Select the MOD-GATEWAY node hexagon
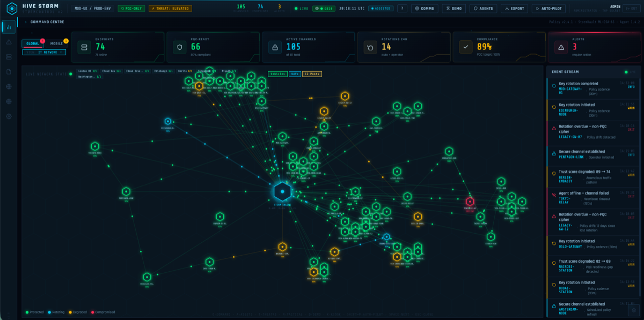The image size is (644, 320). point(282,137)
